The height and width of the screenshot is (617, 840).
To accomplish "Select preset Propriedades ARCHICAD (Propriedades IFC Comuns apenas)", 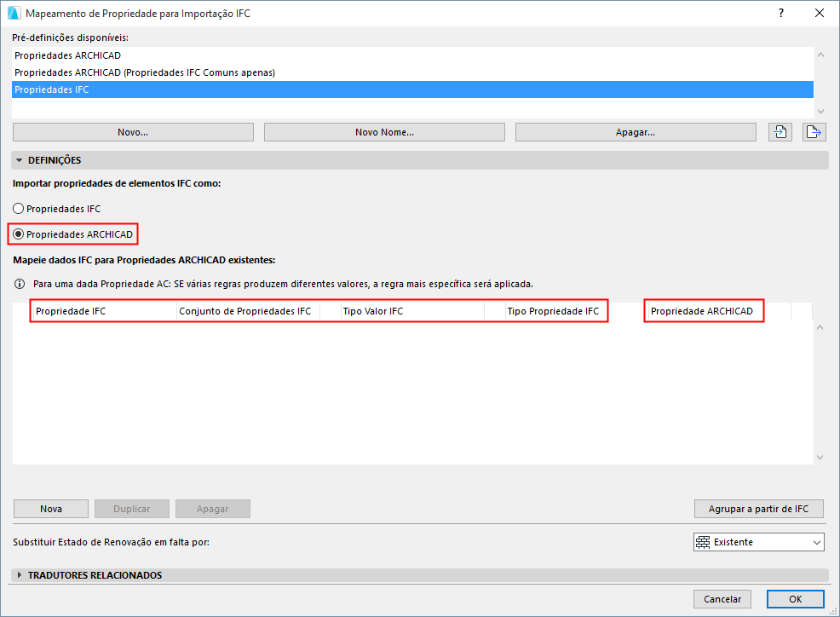I will [412, 72].
